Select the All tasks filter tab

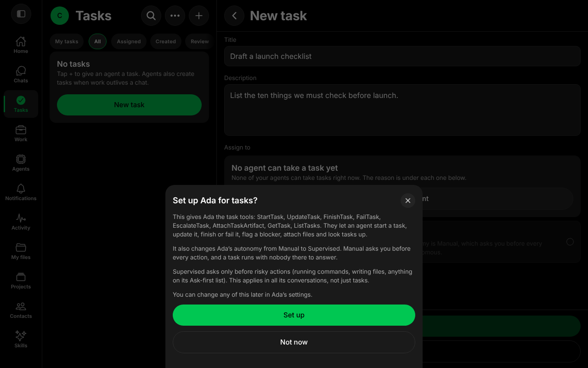pyautogui.click(x=97, y=41)
